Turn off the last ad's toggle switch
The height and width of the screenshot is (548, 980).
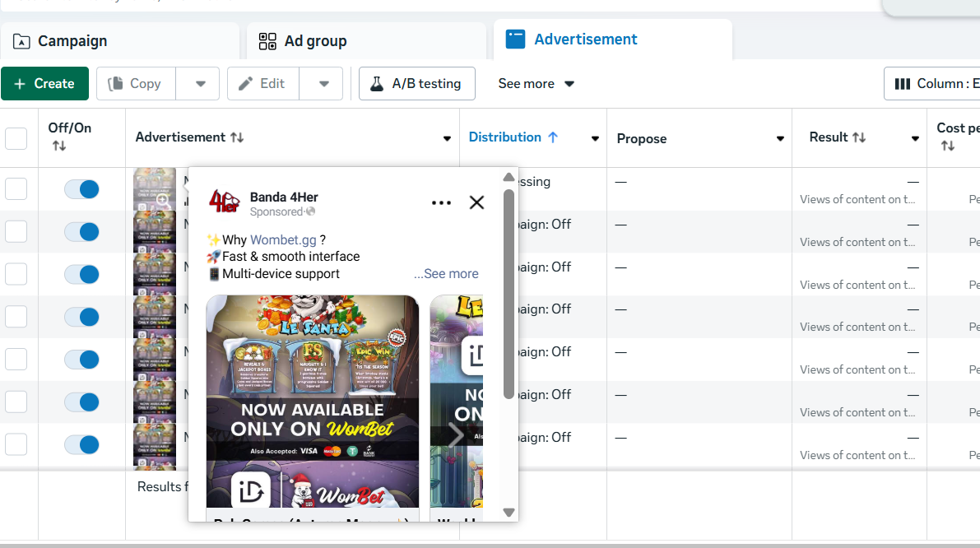[x=82, y=445]
